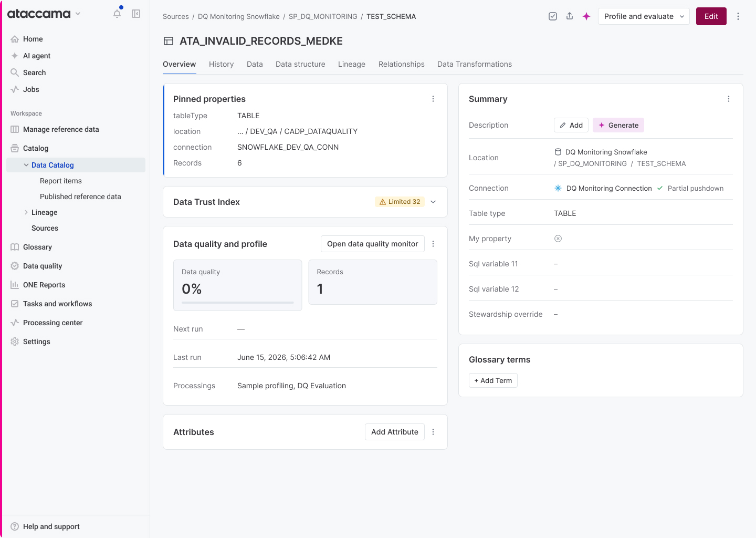Click the Last run date value

[x=283, y=357]
